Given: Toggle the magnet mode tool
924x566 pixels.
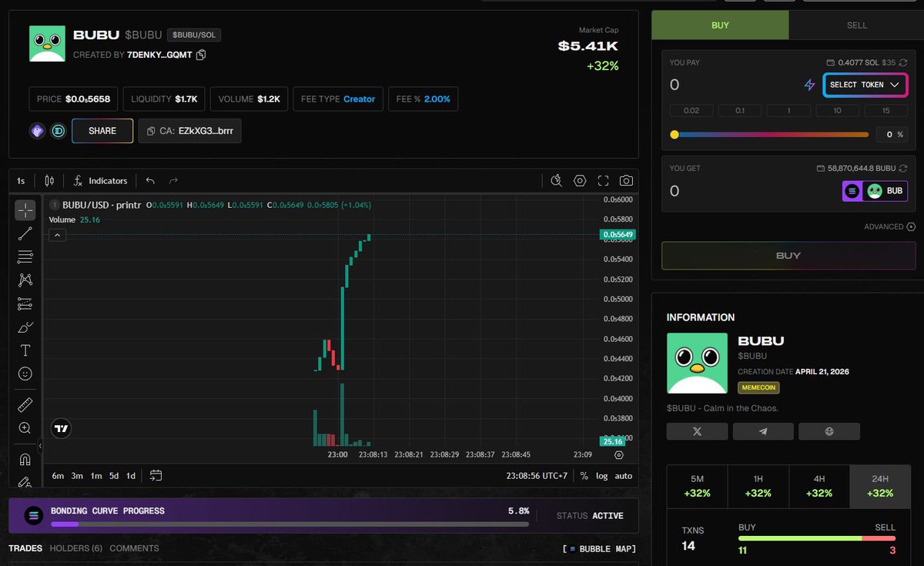Looking at the screenshot, I should pyautogui.click(x=25, y=460).
